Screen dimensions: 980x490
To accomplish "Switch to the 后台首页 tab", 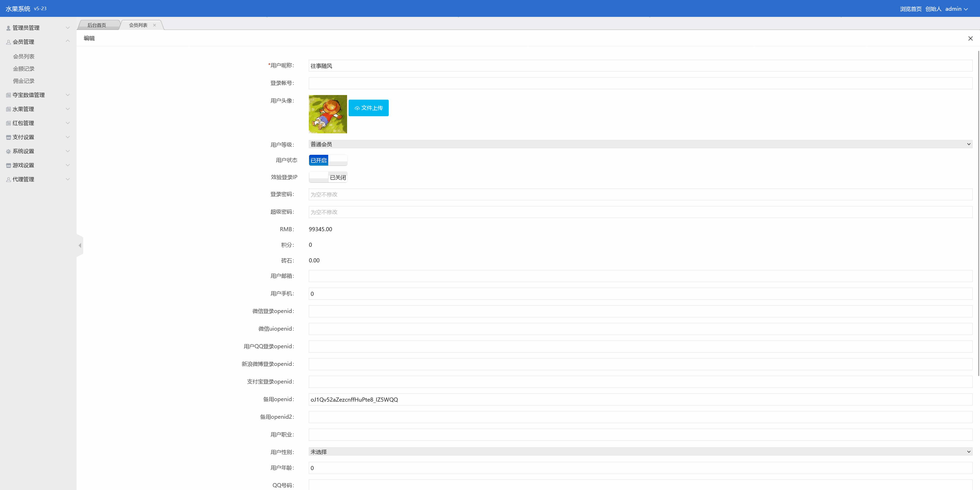I will pos(97,25).
